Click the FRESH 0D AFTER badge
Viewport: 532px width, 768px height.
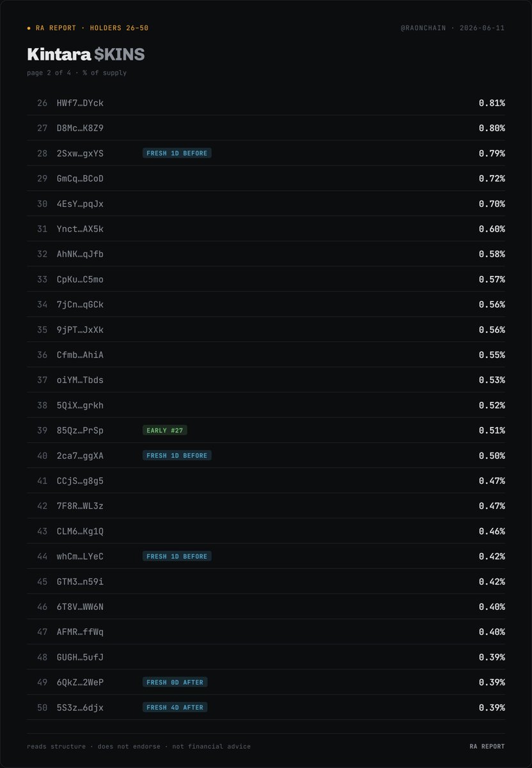175,683
